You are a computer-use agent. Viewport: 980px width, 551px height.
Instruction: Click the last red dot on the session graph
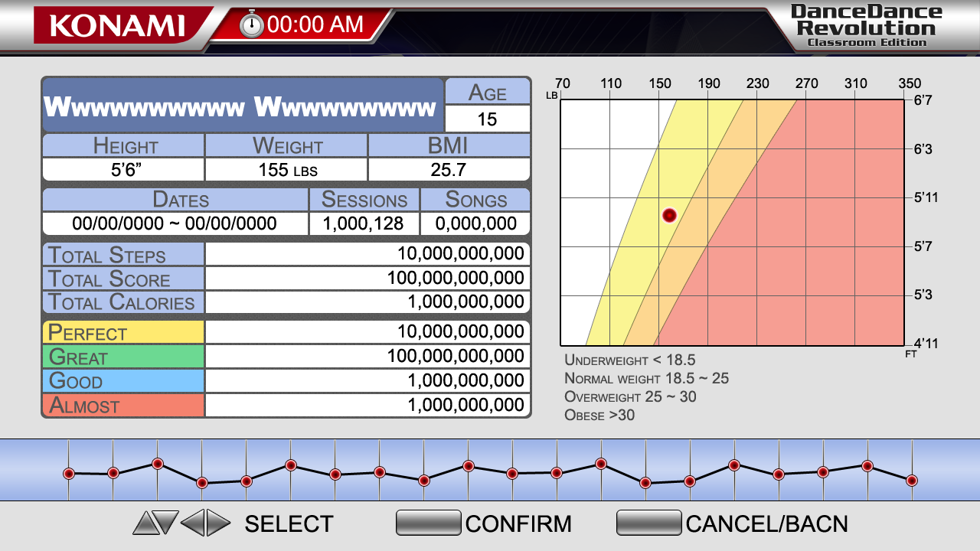(x=912, y=481)
